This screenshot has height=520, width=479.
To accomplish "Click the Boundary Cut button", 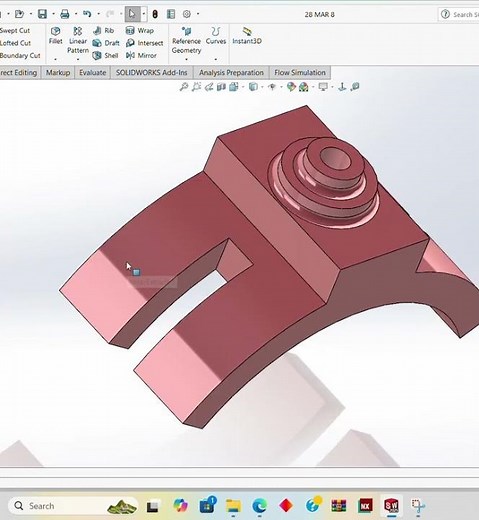I will pos(20,55).
